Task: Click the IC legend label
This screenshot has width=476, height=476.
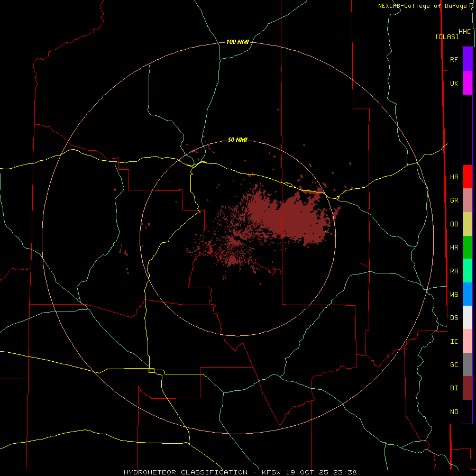Action: click(x=454, y=342)
